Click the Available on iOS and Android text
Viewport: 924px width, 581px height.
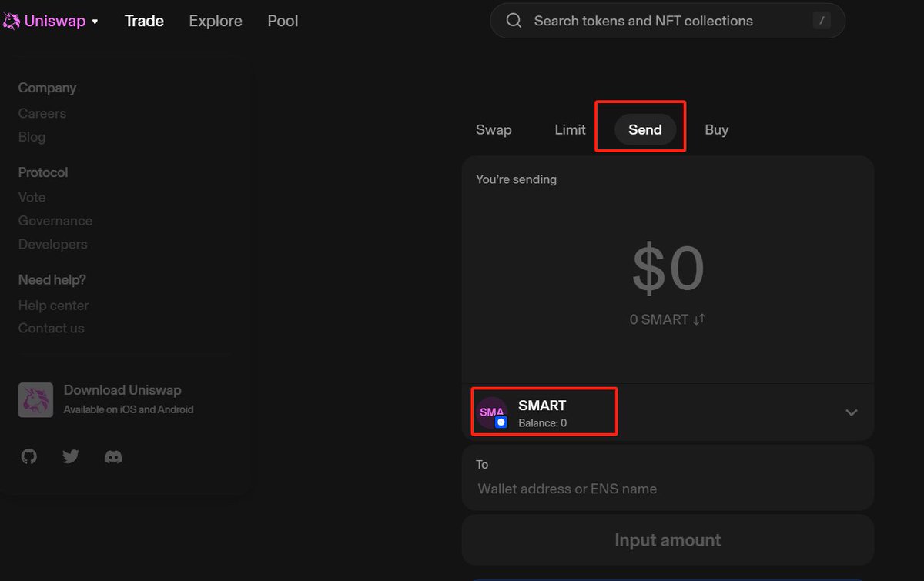point(129,409)
